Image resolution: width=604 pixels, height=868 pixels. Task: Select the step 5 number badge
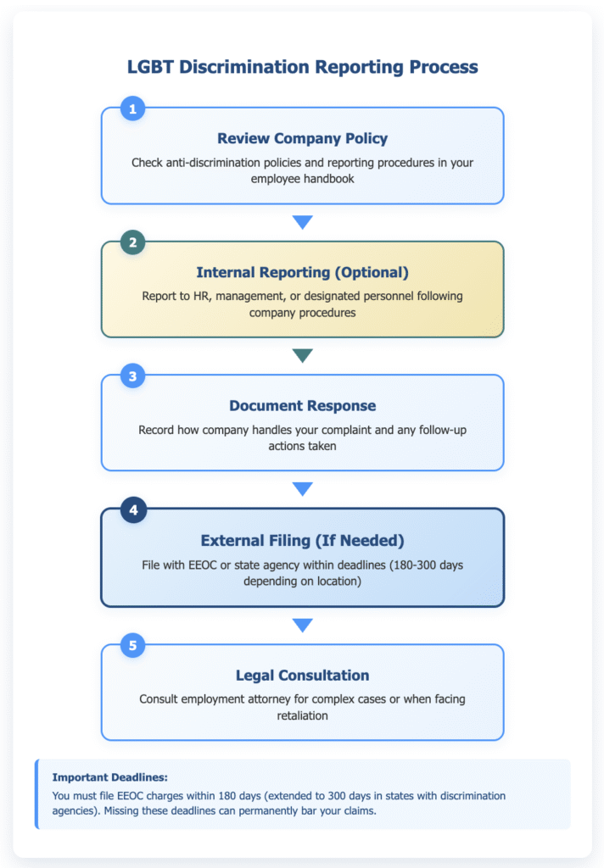pyautogui.click(x=132, y=644)
